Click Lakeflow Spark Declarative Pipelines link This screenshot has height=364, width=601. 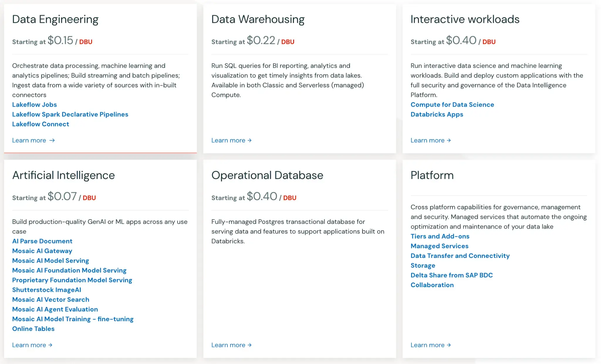[x=70, y=114]
